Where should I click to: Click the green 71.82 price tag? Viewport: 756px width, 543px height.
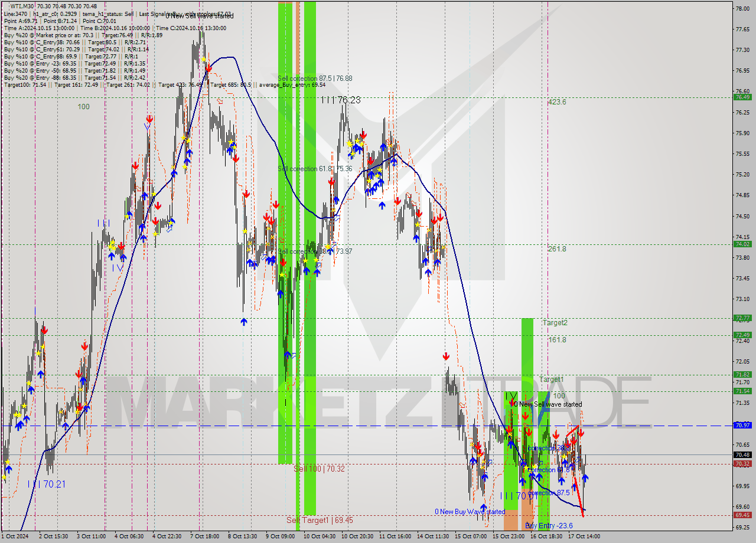click(742, 374)
